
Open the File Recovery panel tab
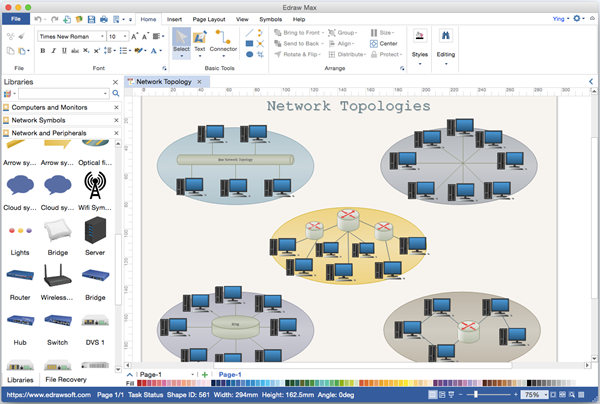click(x=64, y=379)
